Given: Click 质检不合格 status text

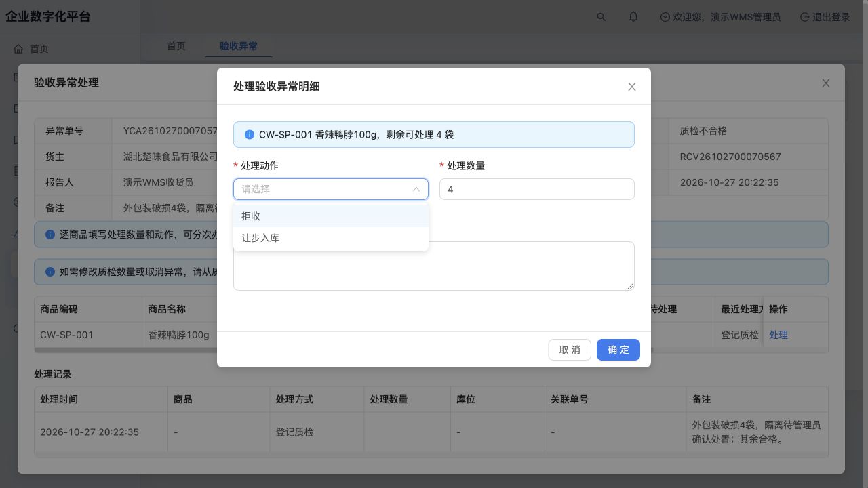Looking at the screenshot, I should [x=703, y=131].
